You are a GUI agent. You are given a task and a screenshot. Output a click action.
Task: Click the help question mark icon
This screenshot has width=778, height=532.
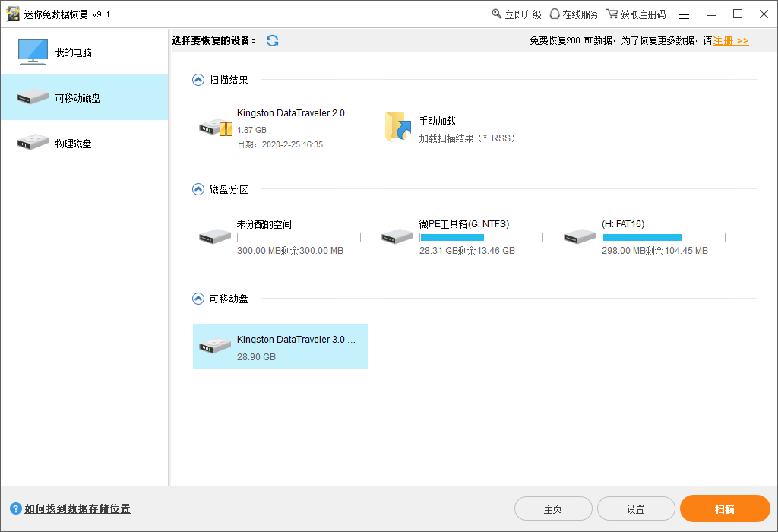tap(16, 508)
